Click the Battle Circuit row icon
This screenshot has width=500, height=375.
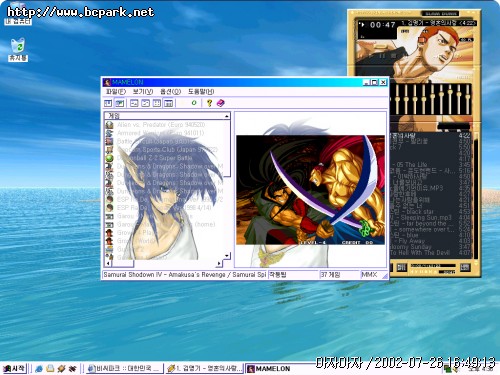pyautogui.click(x=109, y=141)
